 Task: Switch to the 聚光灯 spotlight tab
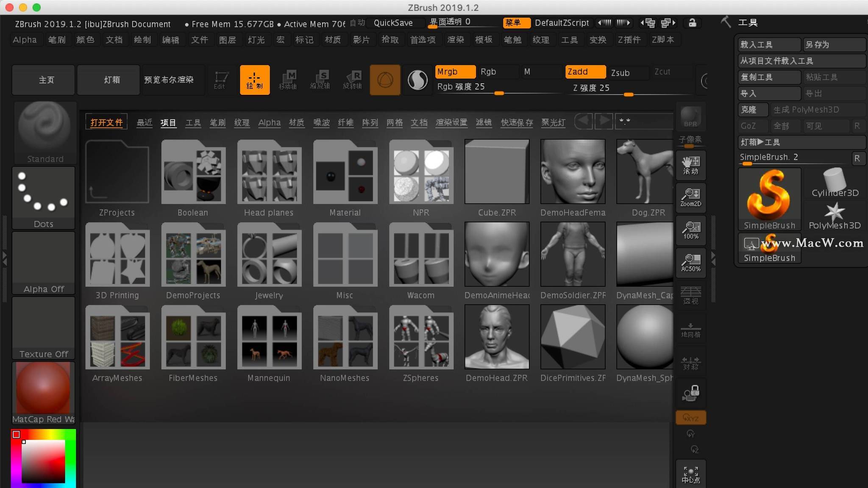pyautogui.click(x=553, y=122)
